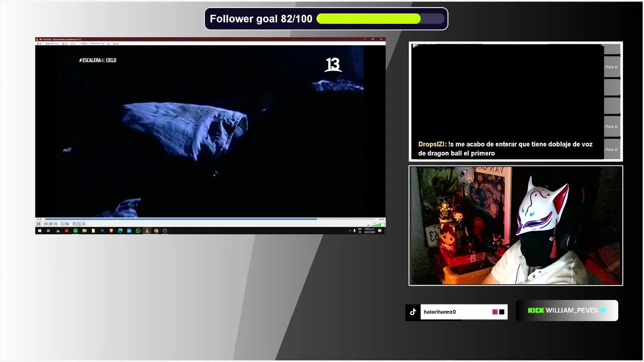Click the follower goal progress bar
Image resolution: width=644 pixels, height=362 pixels.
pyautogui.click(x=381, y=19)
